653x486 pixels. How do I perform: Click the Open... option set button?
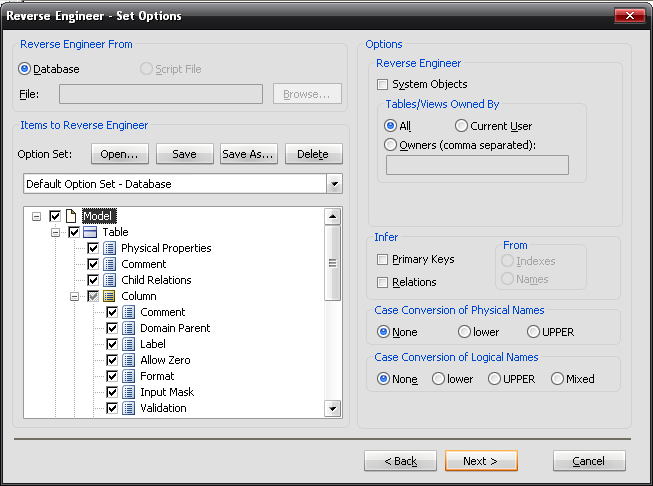(x=120, y=154)
